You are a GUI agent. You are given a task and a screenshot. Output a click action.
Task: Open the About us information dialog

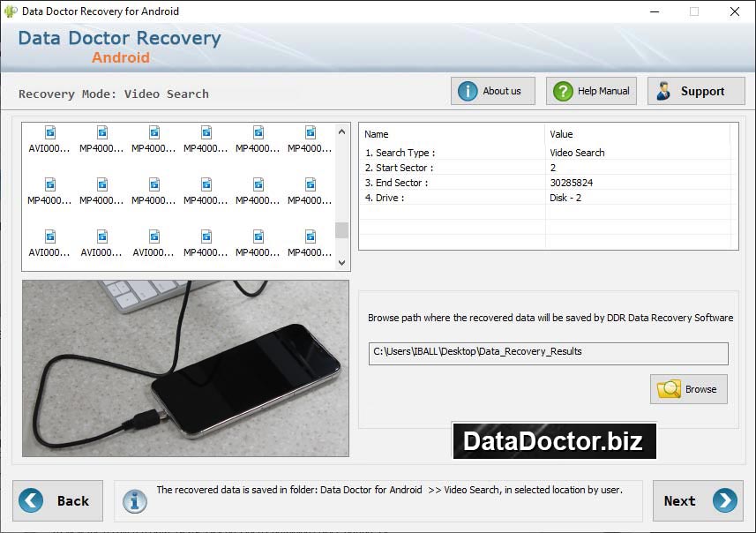pyautogui.click(x=491, y=90)
